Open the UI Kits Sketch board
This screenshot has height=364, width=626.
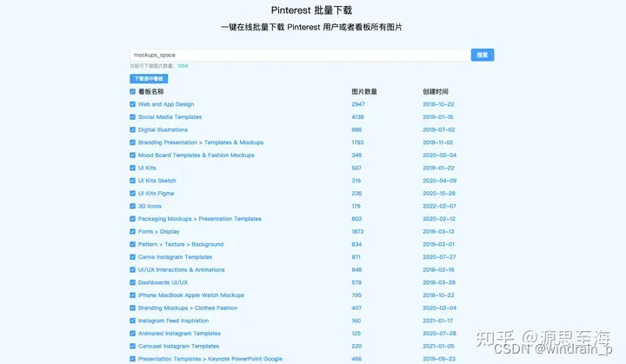(x=156, y=181)
